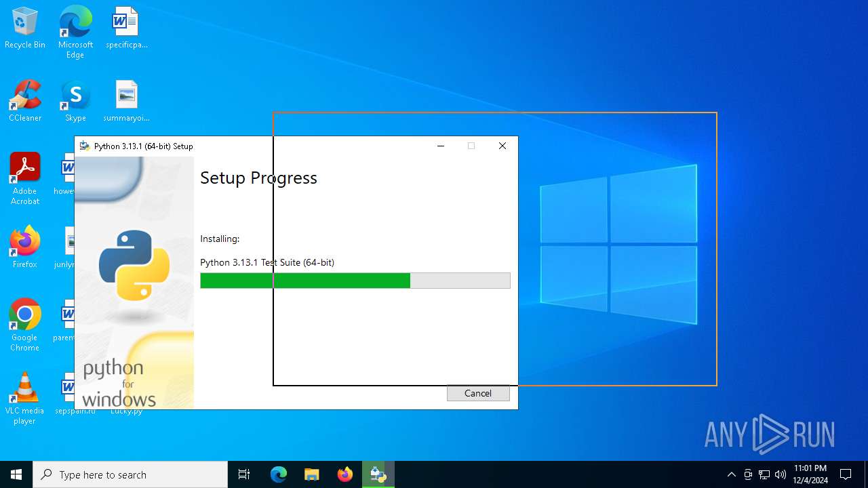
Task: Select the summaryoi... image file icon
Action: pyautogui.click(x=126, y=102)
